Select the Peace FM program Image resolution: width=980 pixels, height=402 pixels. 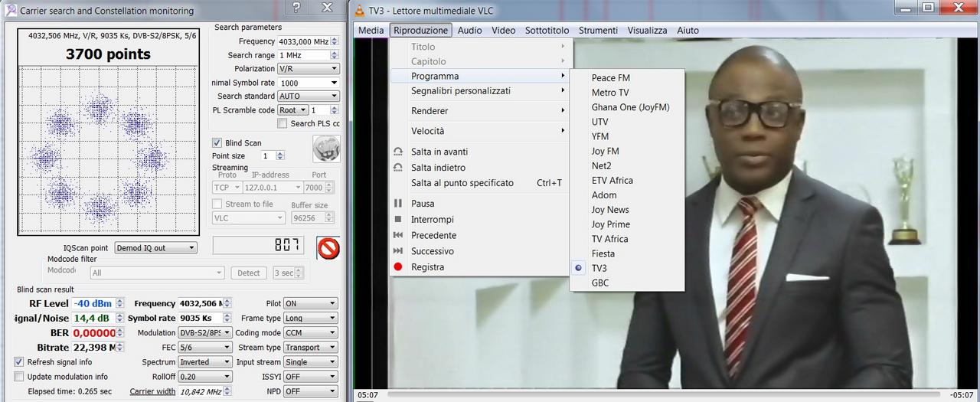coord(627,78)
